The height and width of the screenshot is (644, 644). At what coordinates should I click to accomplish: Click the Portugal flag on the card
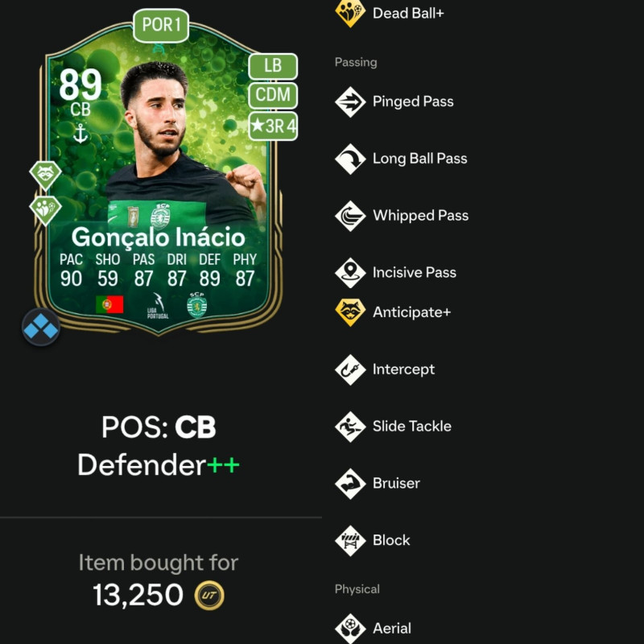point(109,304)
